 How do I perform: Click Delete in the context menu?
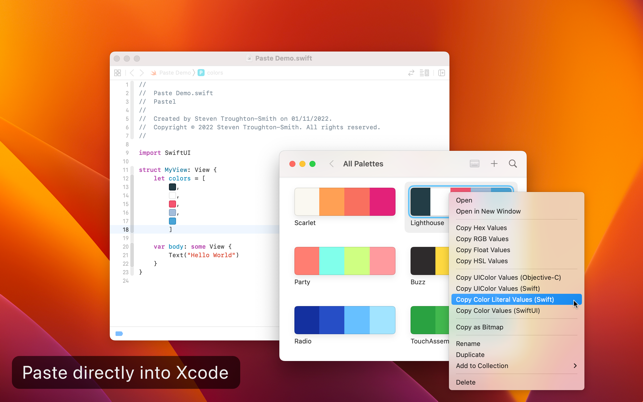[517, 382]
